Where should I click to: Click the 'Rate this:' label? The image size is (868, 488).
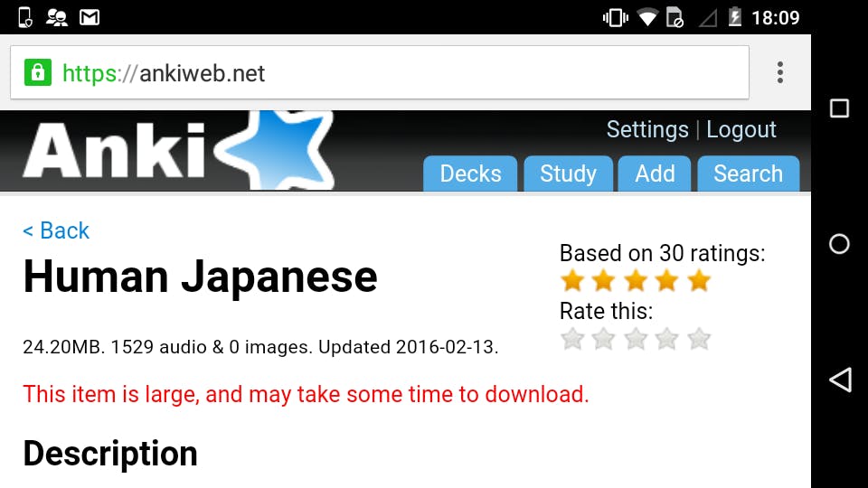(x=606, y=311)
